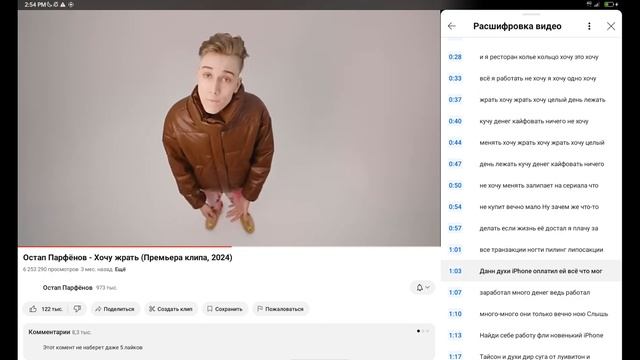
Task: Tap the video player area
Action: point(229,128)
